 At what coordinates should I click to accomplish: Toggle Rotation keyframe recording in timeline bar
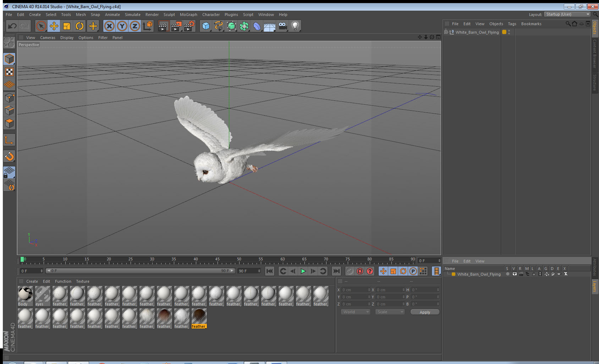pos(403,271)
